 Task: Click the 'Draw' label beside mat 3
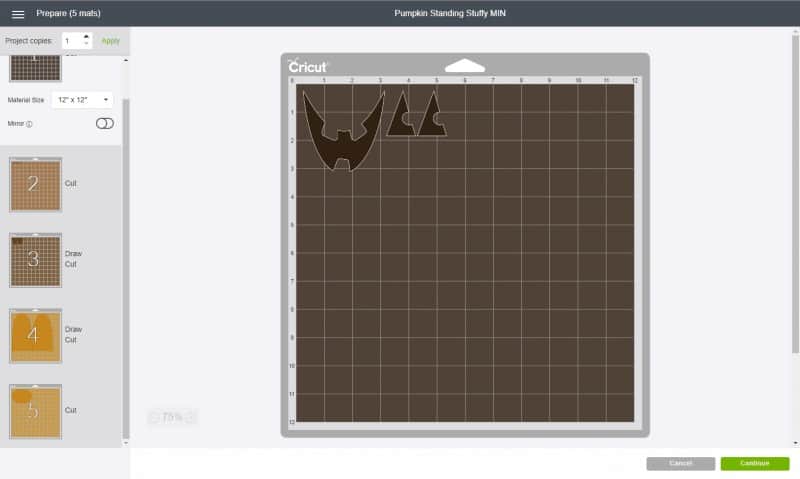(73, 254)
